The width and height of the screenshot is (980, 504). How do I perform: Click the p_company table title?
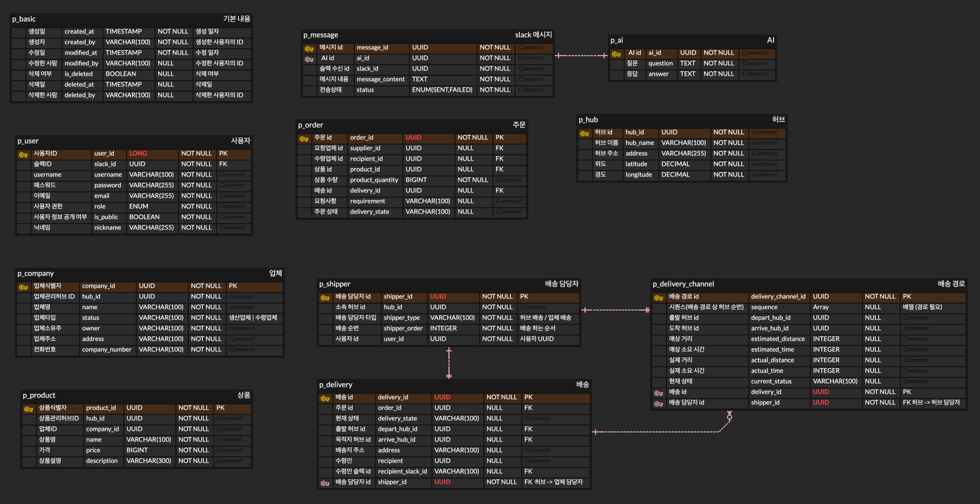click(x=35, y=273)
